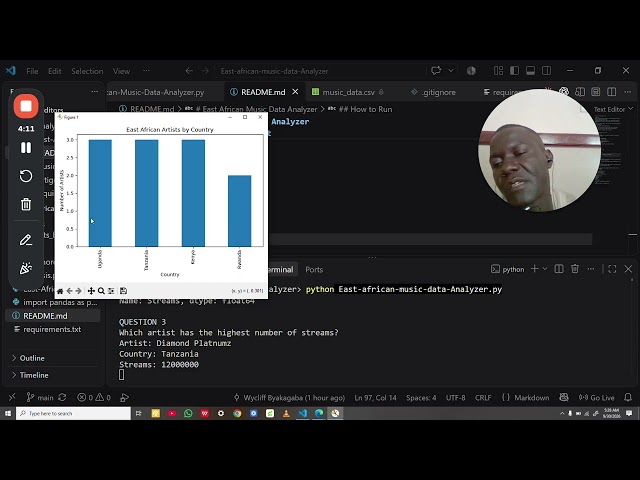Open the View menu
The height and width of the screenshot is (480, 640).
(122, 71)
